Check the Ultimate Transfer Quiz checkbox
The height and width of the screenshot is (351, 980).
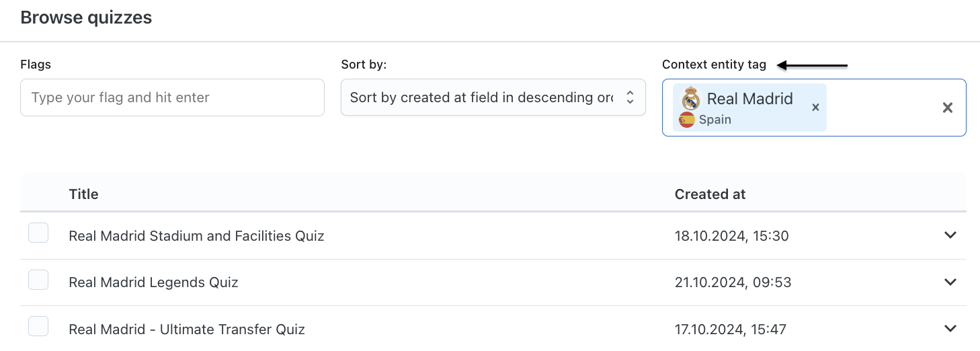[38, 326]
